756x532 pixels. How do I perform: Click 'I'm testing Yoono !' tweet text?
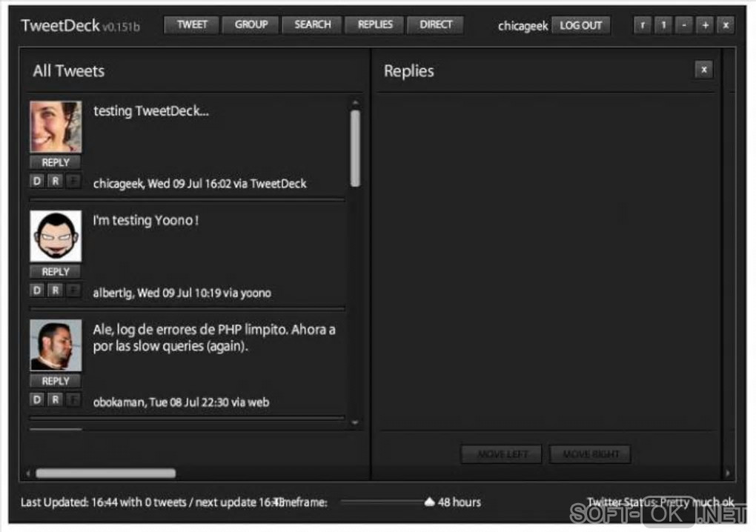point(145,220)
